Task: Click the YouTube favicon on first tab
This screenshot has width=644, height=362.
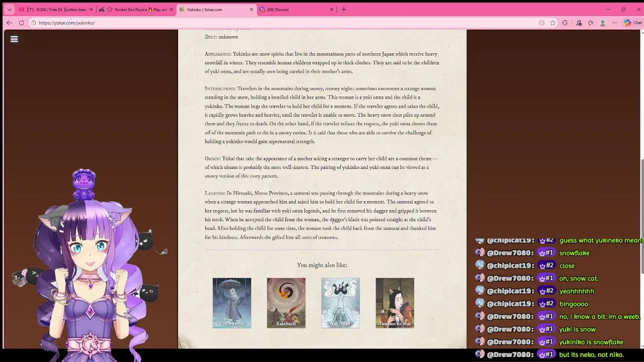Action: point(21,10)
